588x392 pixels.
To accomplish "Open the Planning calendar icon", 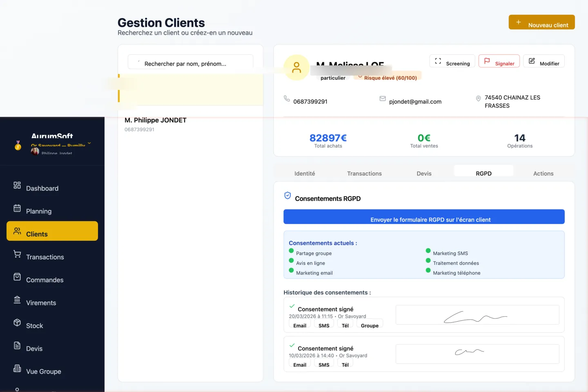I will [17, 208].
